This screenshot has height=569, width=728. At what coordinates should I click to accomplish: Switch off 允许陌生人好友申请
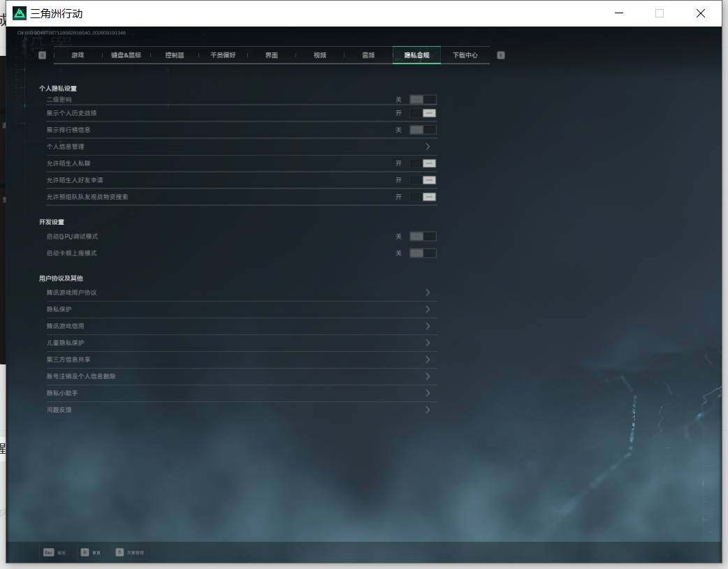(423, 180)
